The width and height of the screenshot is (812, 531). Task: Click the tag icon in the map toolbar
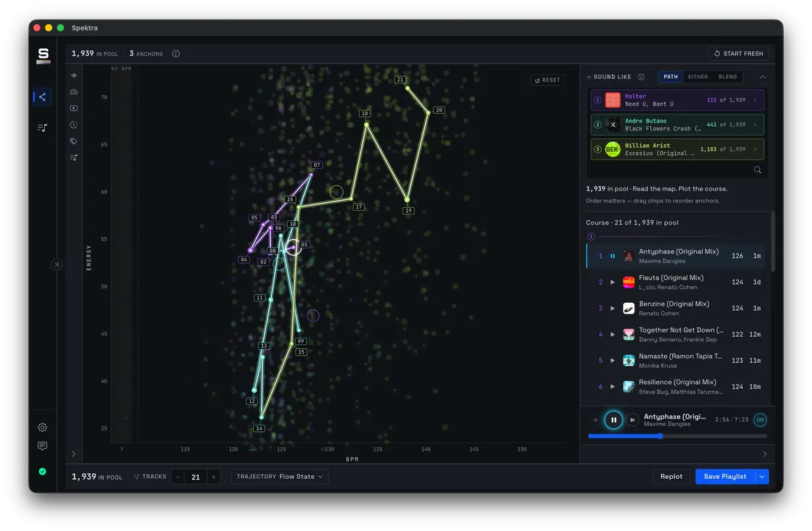(x=74, y=141)
